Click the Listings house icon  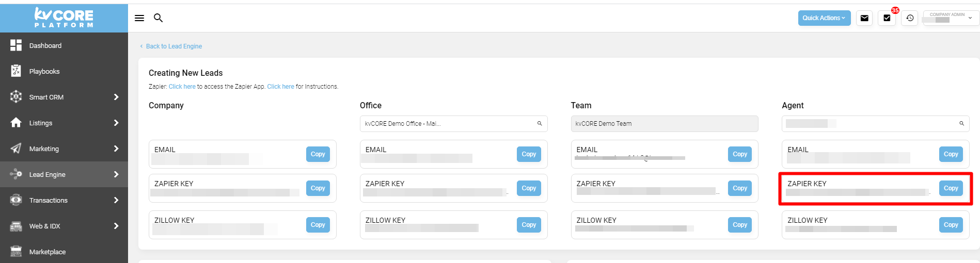tap(16, 123)
